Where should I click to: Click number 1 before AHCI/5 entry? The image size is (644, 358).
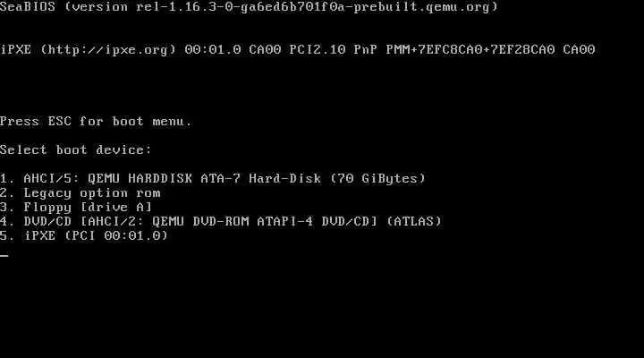point(5,178)
